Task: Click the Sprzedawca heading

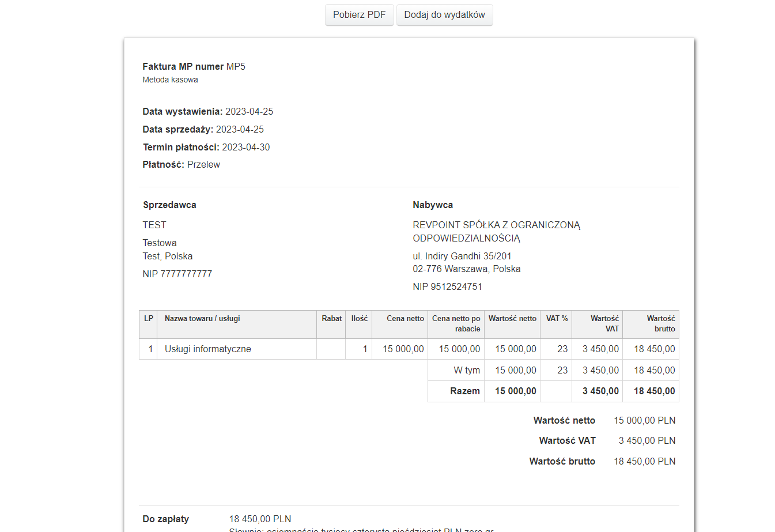Action: 169,205
